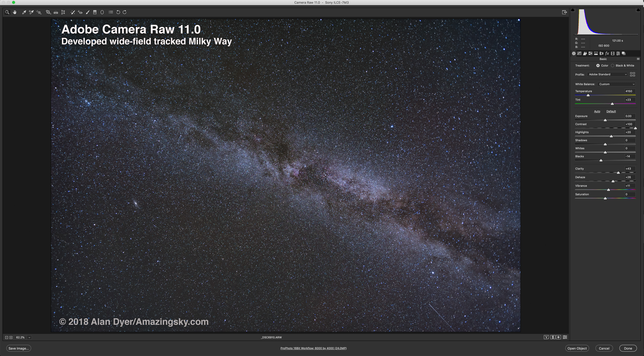Open the Effects fx panel tab
Screen dimensions: 644x356
tap(607, 53)
